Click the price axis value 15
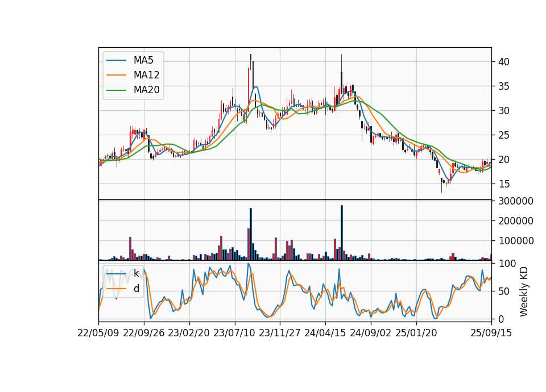 tap(504, 184)
